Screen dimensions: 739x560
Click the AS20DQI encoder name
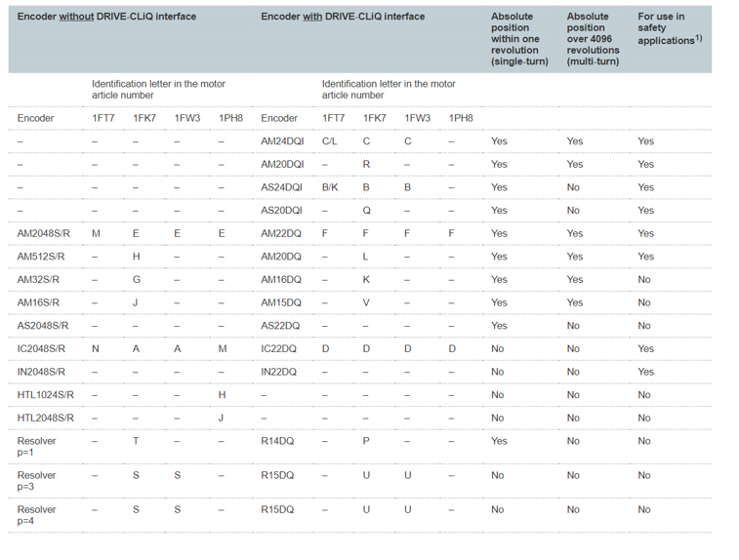coord(281,211)
